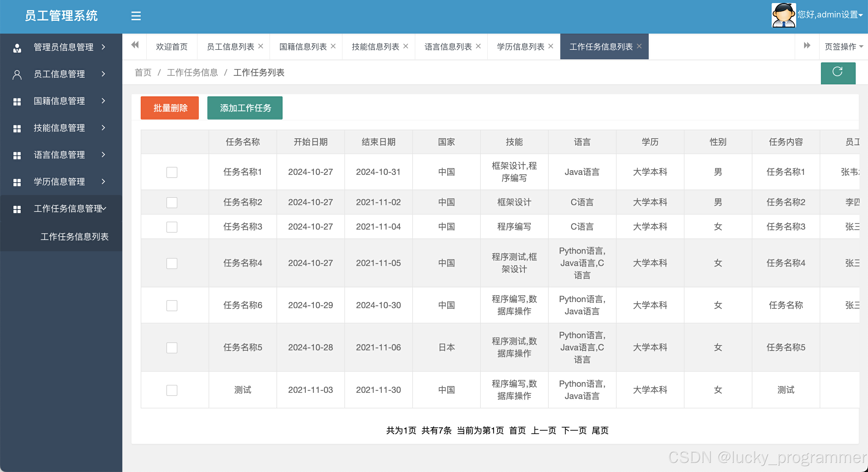
Task: Click the 员工信息管理 person icon
Action: [x=17, y=75]
